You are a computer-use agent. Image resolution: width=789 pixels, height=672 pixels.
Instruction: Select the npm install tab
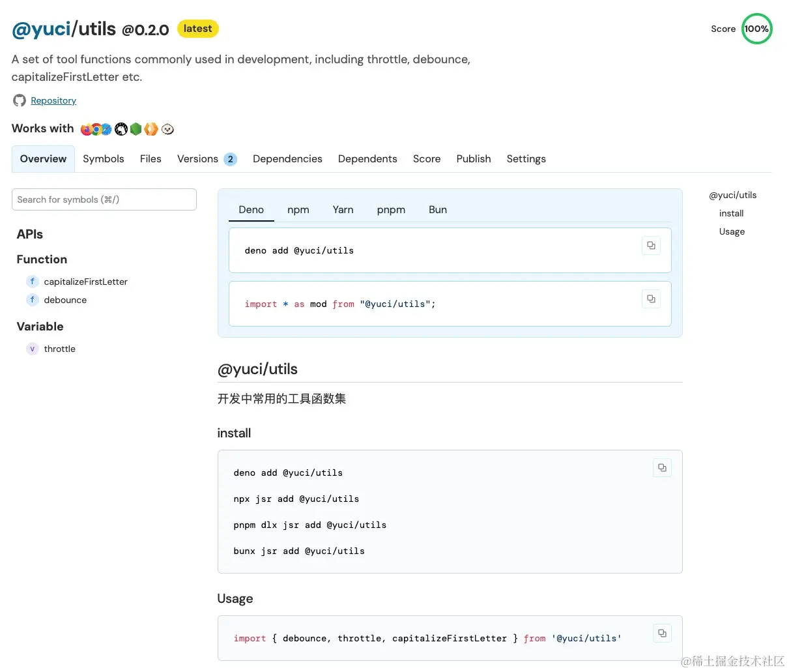(298, 210)
